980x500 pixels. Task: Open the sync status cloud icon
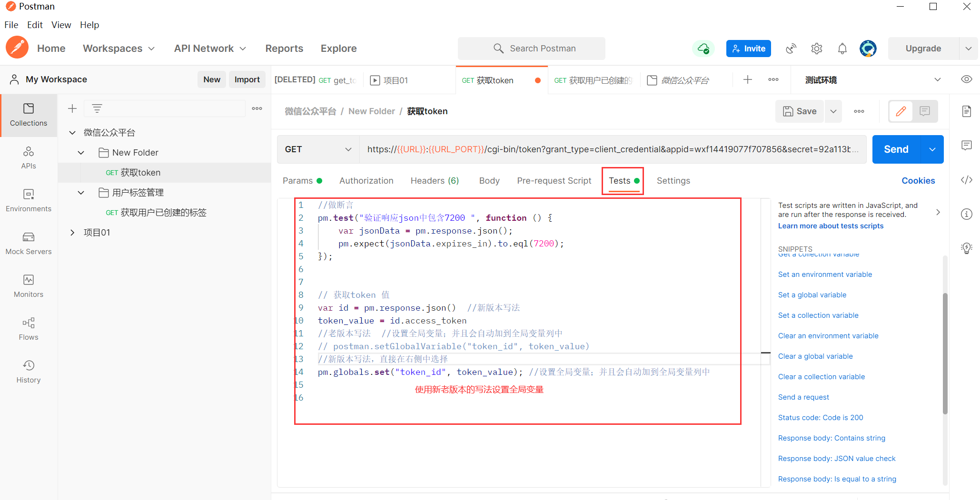tap(703, 49)
